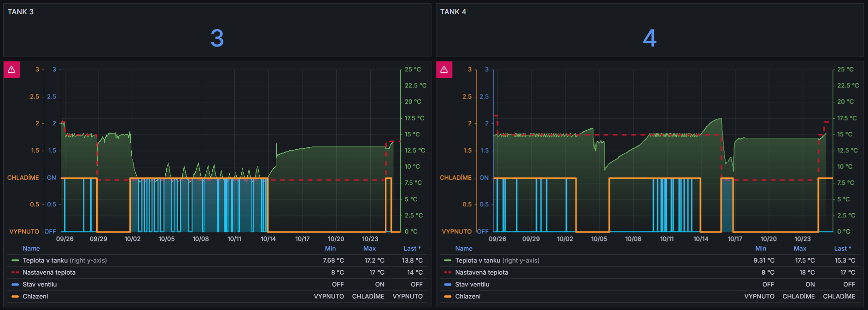The width and height of the screenshot is (868, 310).
Task: Sort Tank 3 legend by Min column
Action: pyautogui.click(x=330, y=249)
